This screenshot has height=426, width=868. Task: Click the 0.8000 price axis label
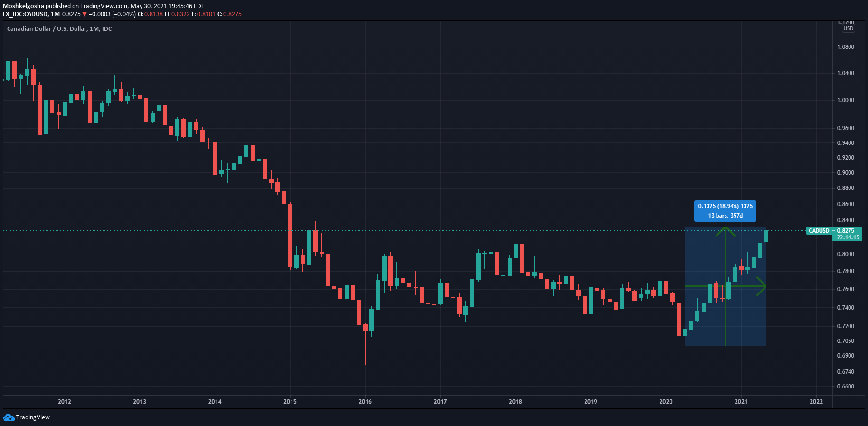(x=845, y=254)
